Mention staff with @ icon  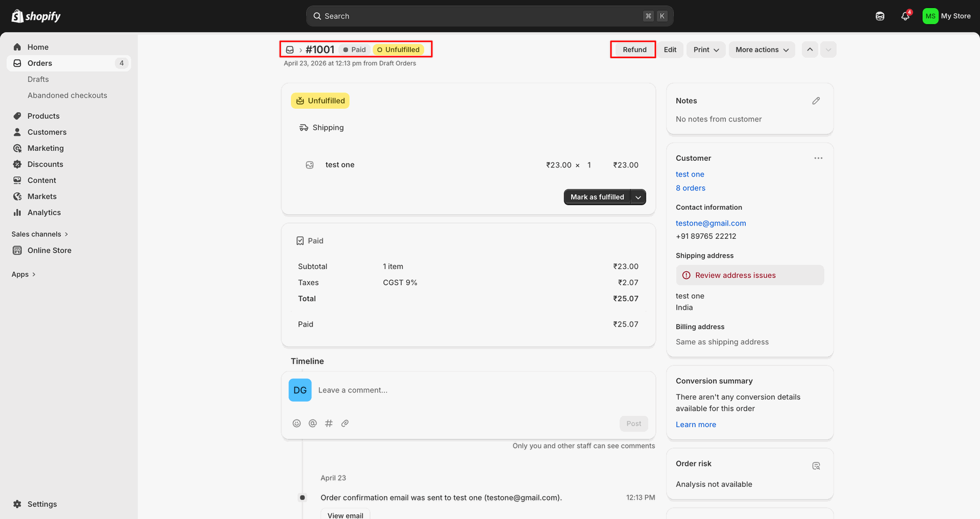coord(313,423)
